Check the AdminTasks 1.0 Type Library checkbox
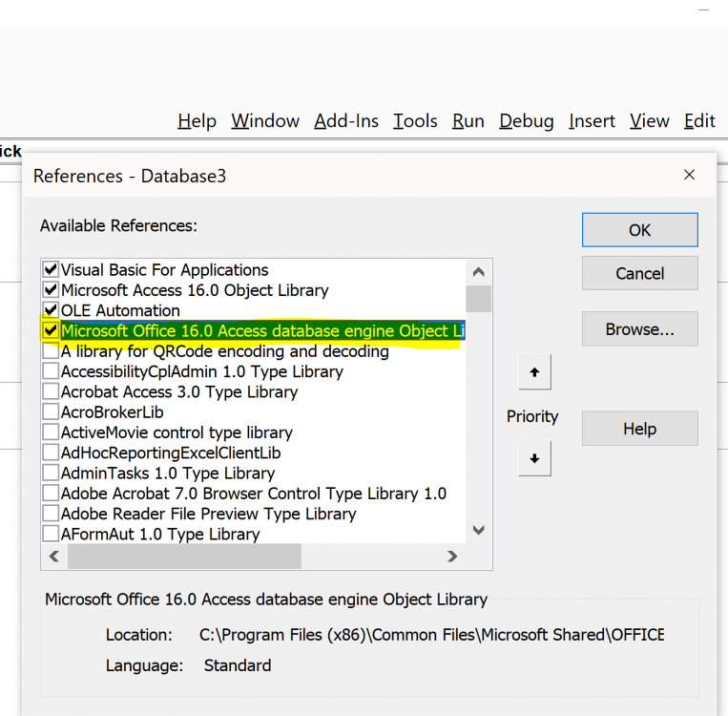Screen dimensions: 728x716 click(x=51, y=473)
